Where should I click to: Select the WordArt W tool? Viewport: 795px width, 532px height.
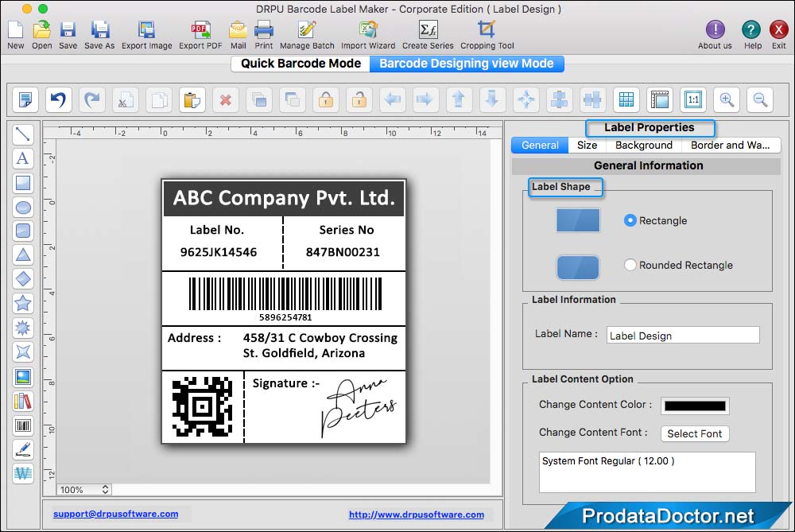23,474
